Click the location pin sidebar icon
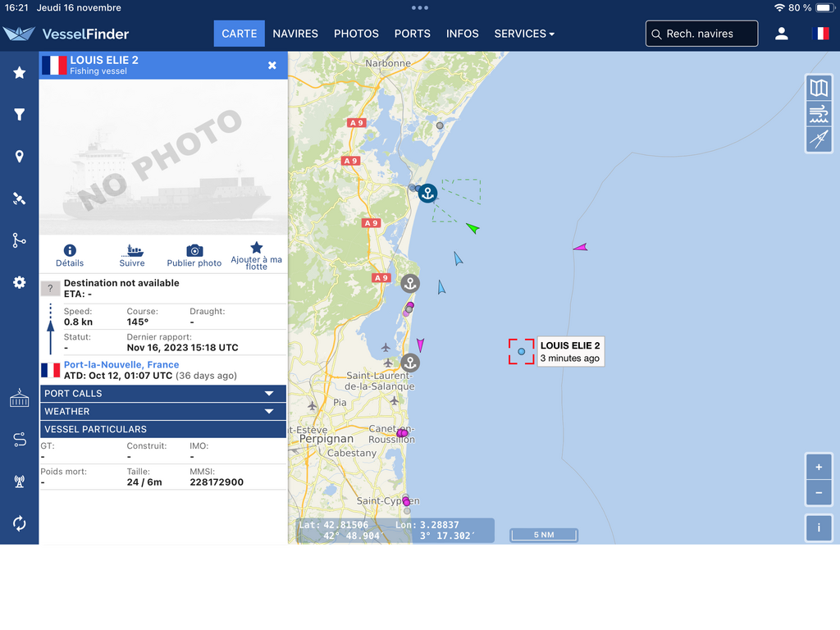This screenshot has width=840, height=630. 20,157
